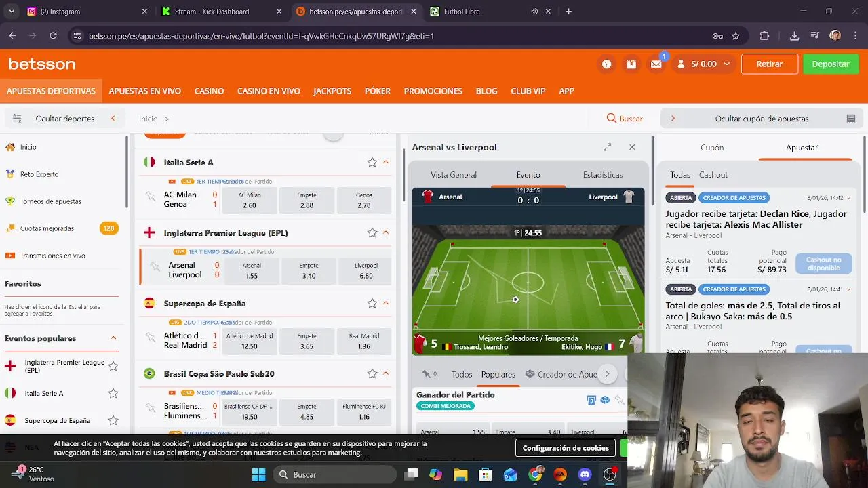Open the account balance S/ 0.00 dropdown

[704, 64]
